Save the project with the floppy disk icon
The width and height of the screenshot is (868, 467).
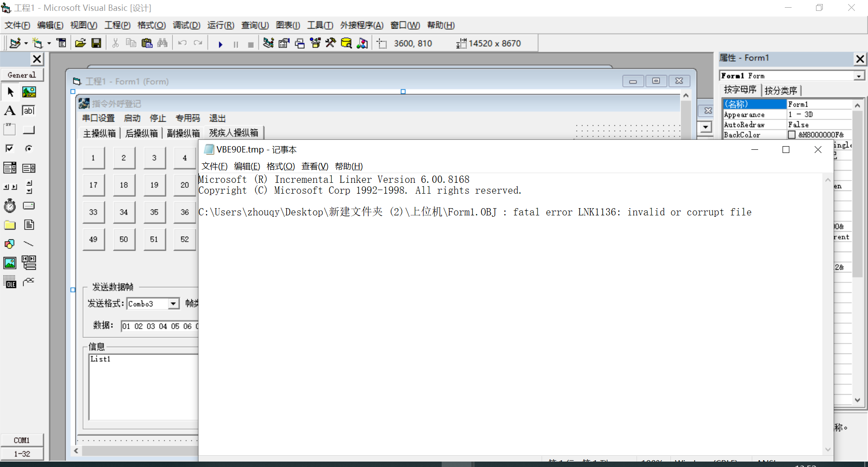(x=96, y=43)
